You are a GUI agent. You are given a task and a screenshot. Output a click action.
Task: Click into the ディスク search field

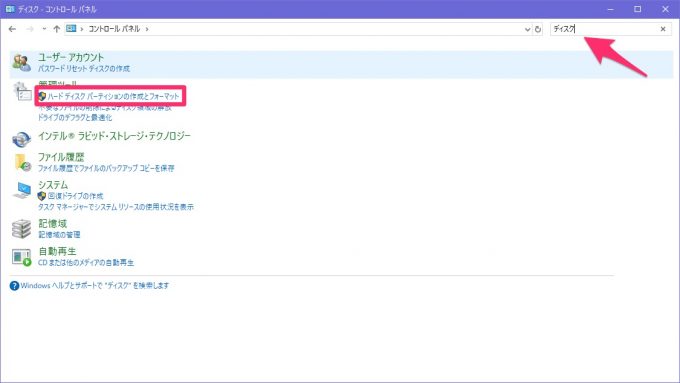click(x=605, y=29)
